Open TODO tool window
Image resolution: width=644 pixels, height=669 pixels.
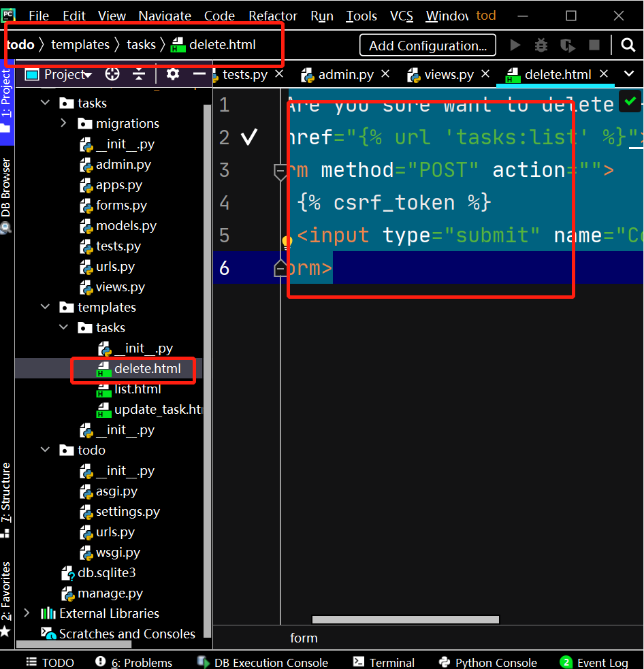[50, 662]
